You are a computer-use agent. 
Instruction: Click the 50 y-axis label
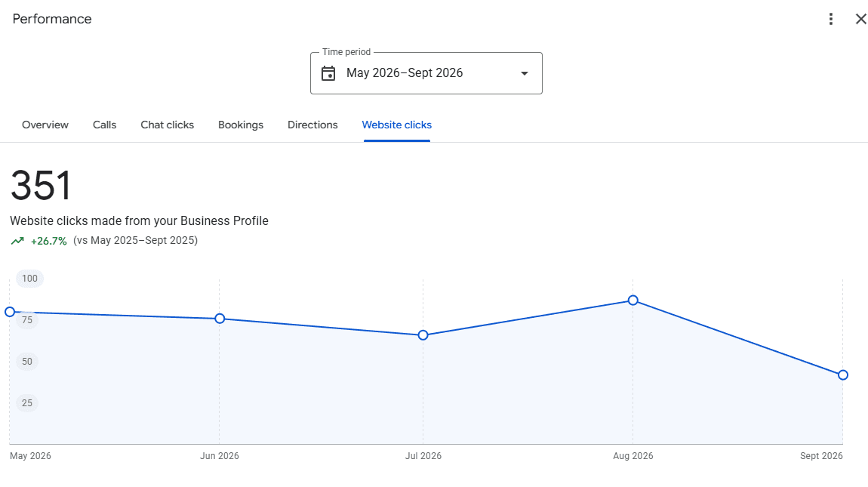point(27,362)
